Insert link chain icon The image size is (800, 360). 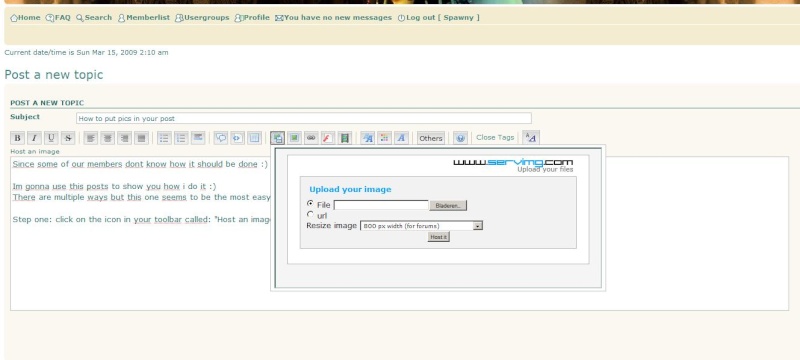[311, 138]
